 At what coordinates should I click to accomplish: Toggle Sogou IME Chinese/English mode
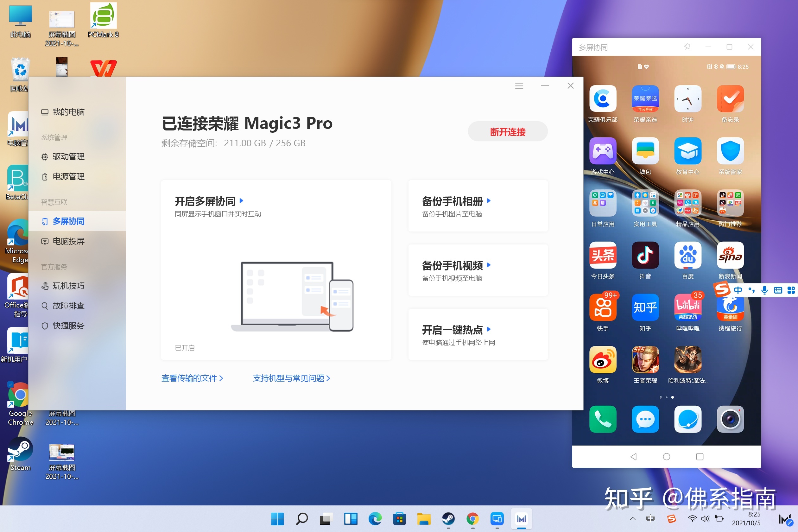(x=738, y=290)
